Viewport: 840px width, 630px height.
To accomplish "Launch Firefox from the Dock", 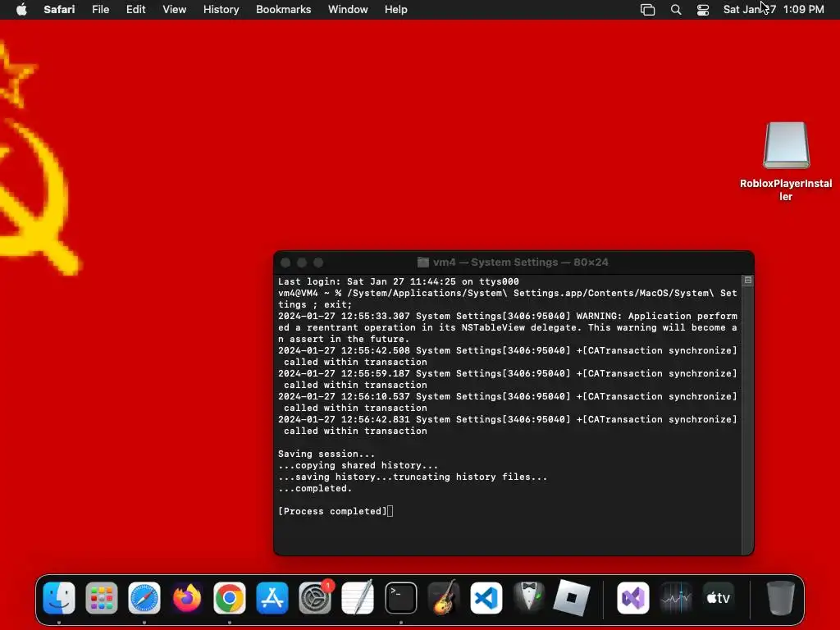I will click(x=186, y=598).
